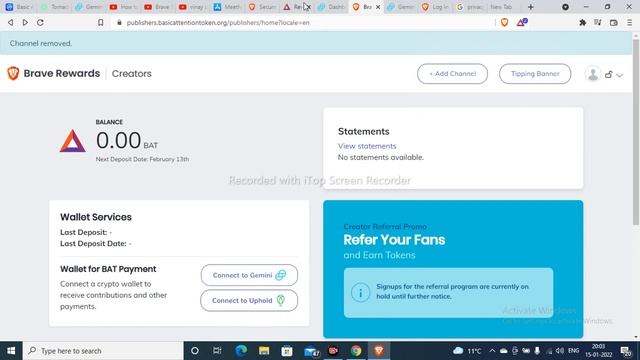The height and width of the screenshot is (360, 640).
Task: Click the page vertical scrollbar
Action: tap(636, 131)
